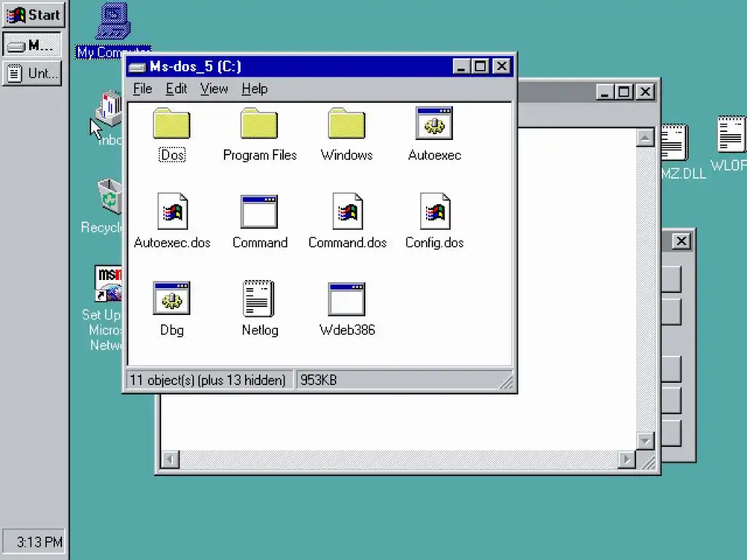Minimize the background Notepad window

tap(605, 91)
